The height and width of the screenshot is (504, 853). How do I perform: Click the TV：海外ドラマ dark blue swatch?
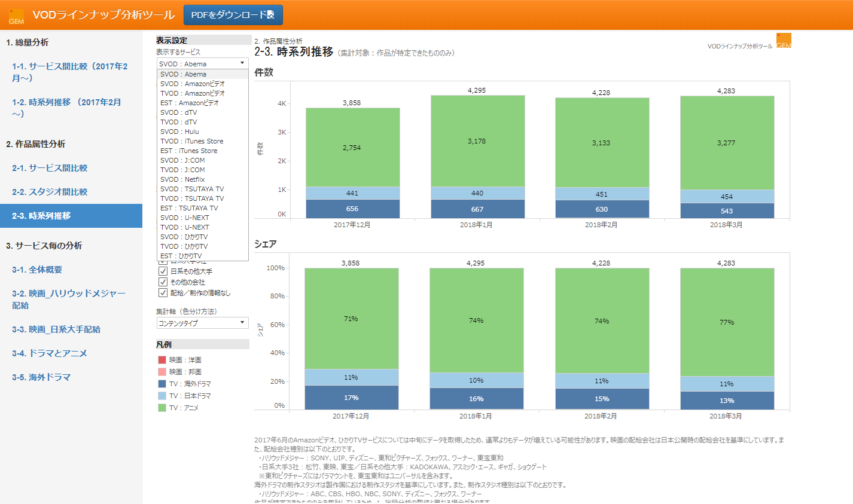(162, 384)
